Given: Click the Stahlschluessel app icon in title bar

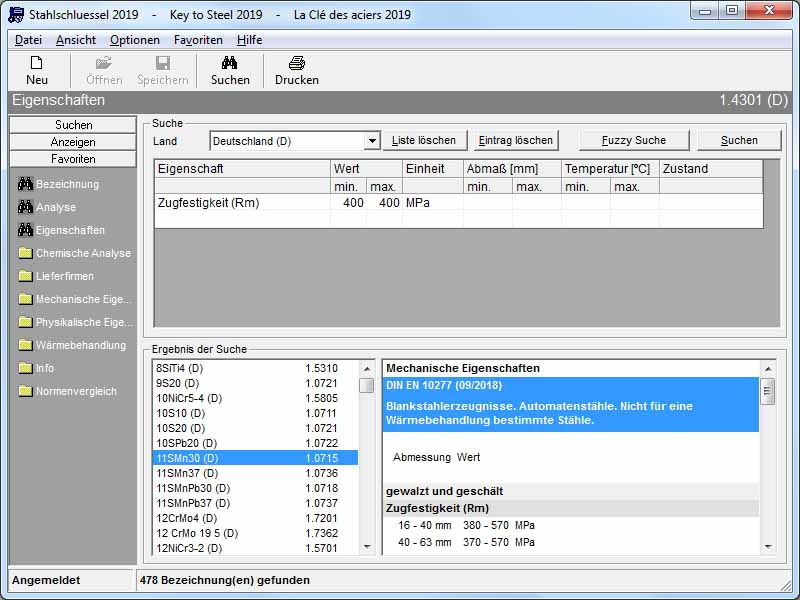Looking at the screenshot, I should pyautogui.click(x=16, y=14).
